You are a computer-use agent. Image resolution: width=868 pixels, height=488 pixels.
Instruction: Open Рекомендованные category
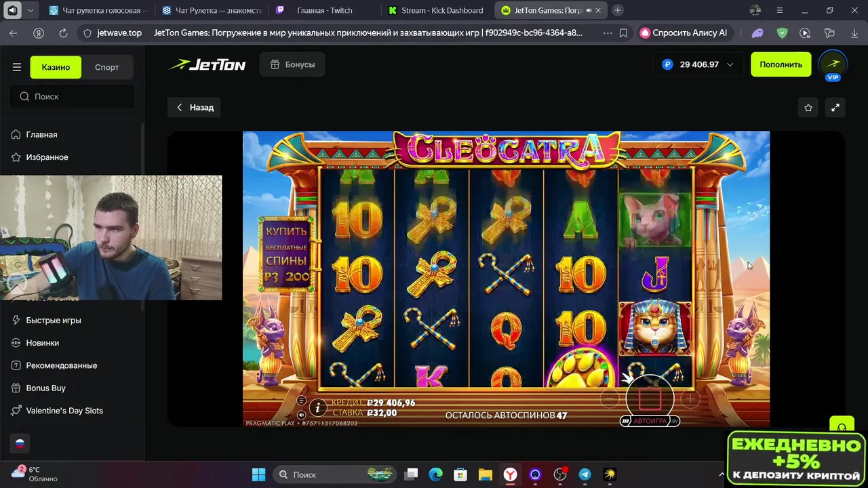click(x=62, y=365)
